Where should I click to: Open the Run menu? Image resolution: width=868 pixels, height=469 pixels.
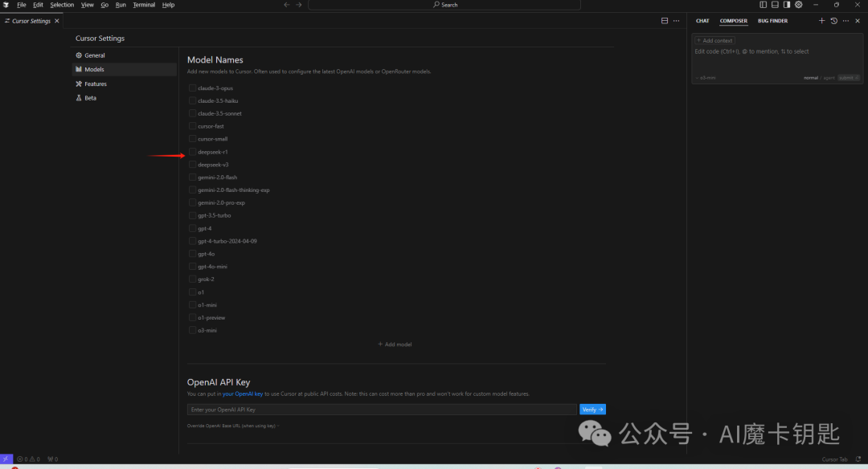[x=121, y=5]
